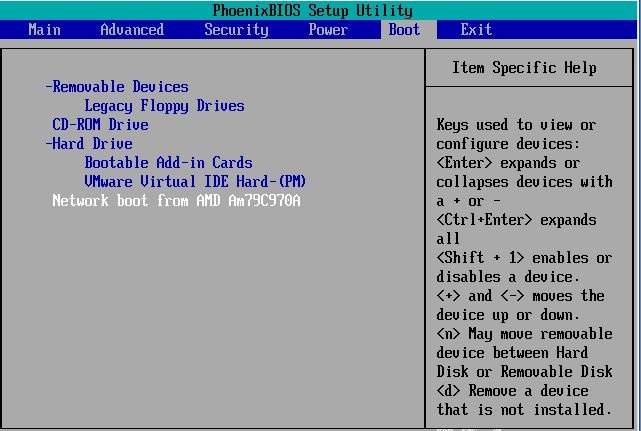
Task: Click the Item Specific Help header
Action: pos(524,68)
